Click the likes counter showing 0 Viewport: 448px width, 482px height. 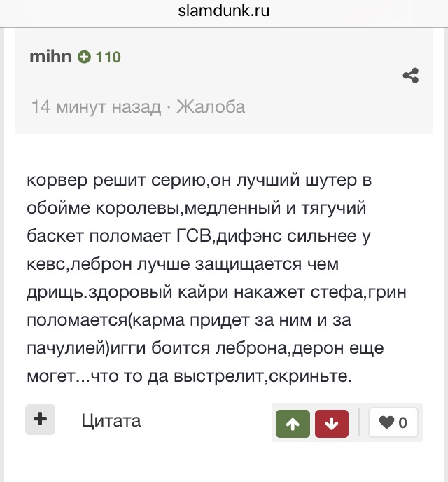point(403,423)
